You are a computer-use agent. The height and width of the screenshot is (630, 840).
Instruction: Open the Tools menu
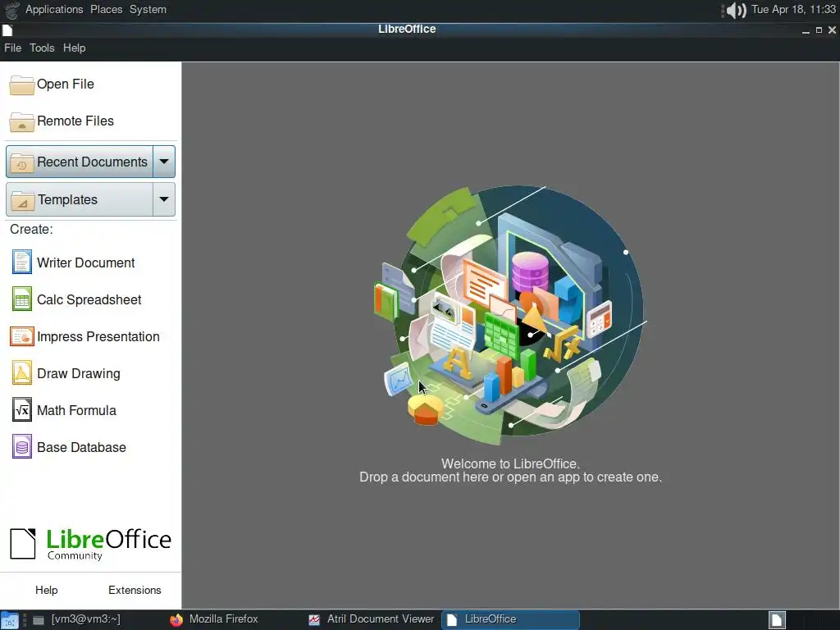pyautogui.click(x=42, y=48)
